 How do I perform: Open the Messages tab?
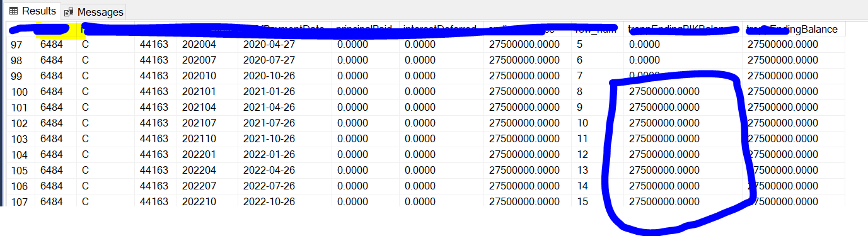[93, 11]
